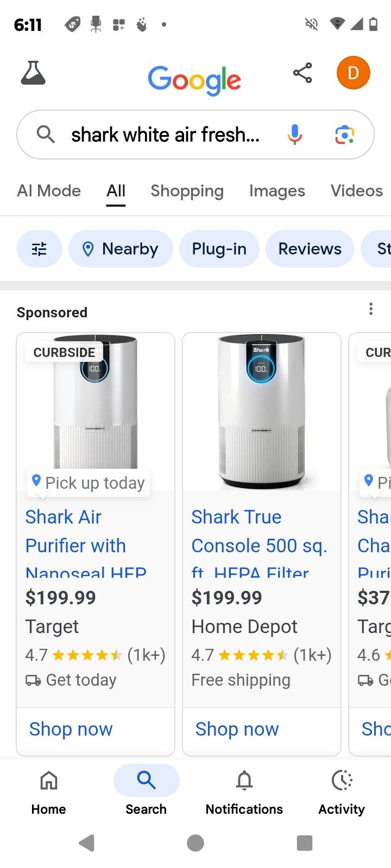
Task: Open search filter settings icon
Action: pos(39,249)
